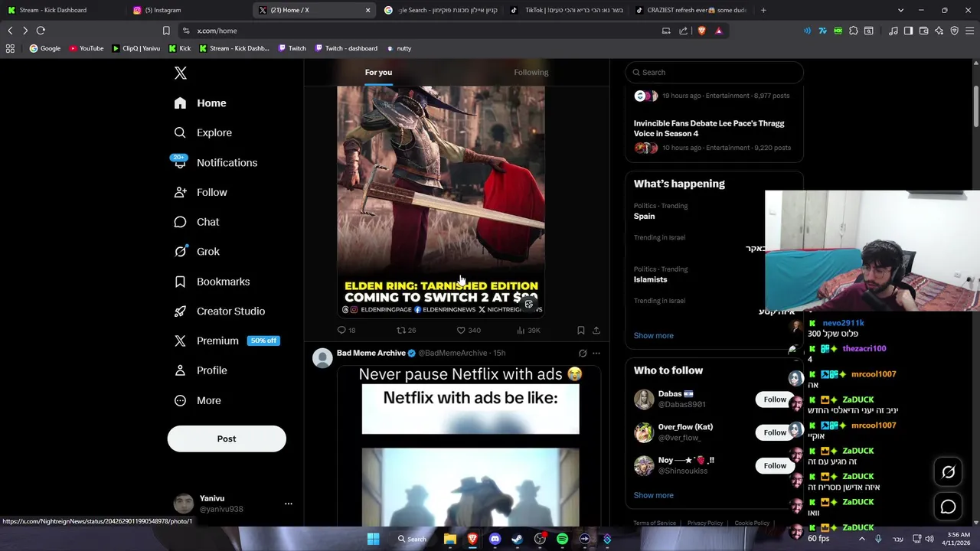Open more options on Bad Meme Archive post
The width and height of the screenshot is (980, 551).
596,354
